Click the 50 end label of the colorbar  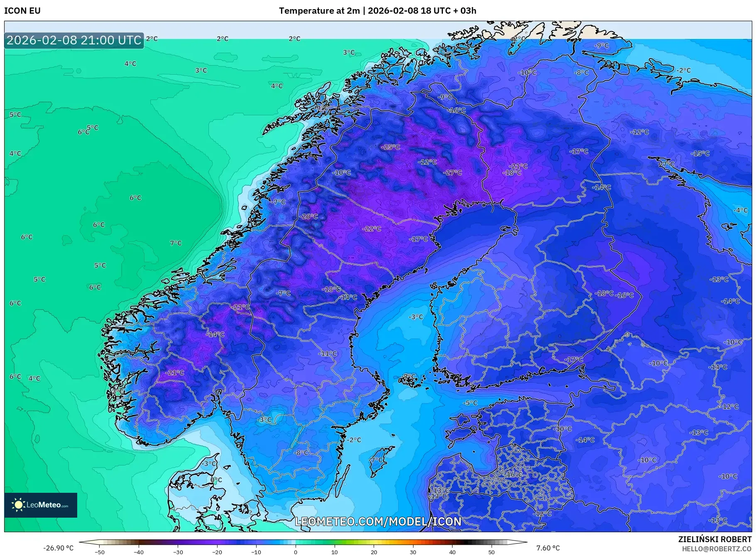[491, 552]
